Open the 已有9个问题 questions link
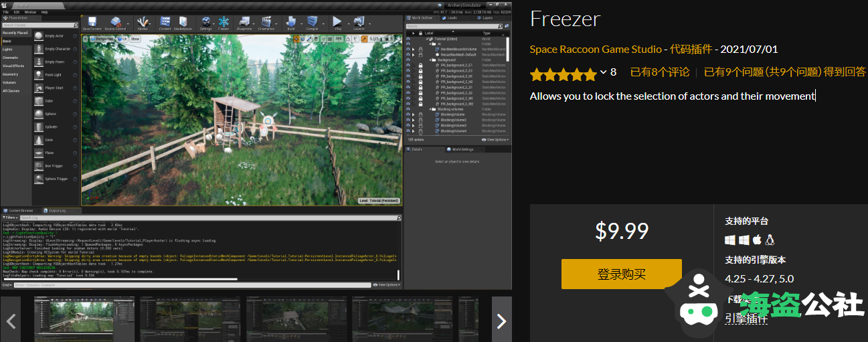 [785, 72]
